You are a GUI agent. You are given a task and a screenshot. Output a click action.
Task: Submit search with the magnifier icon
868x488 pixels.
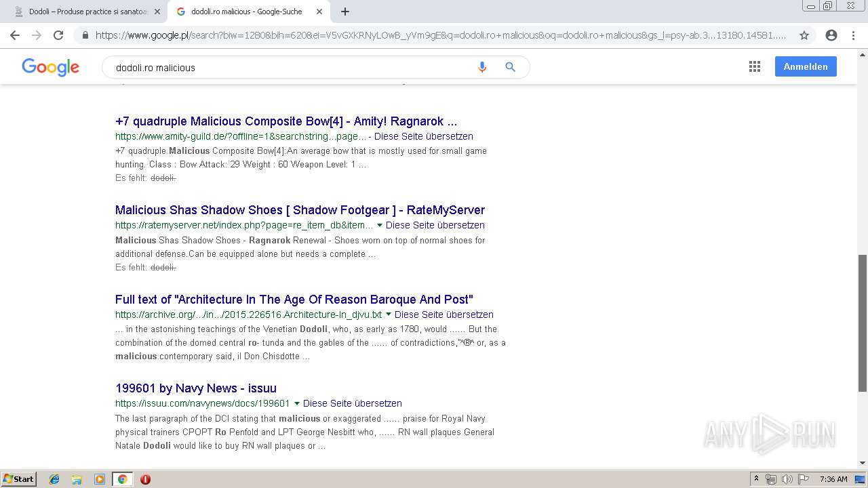[511, 67]
